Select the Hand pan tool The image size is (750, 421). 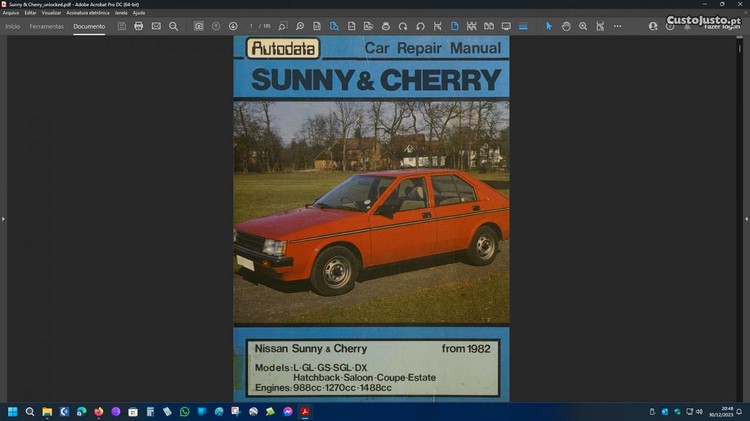(x=566, y=26)
